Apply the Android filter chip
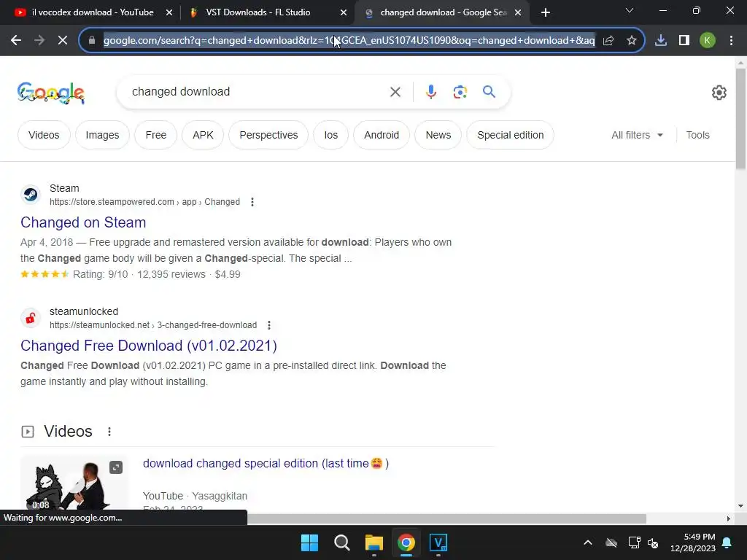Image resolution: width=747 pixels, height=560 pixels. [382, 135]
